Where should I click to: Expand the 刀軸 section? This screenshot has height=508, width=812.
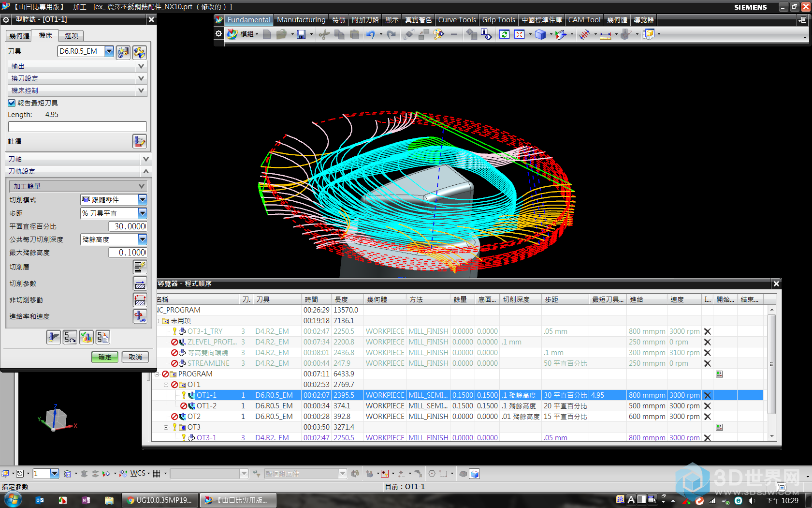tap(78, 159)
